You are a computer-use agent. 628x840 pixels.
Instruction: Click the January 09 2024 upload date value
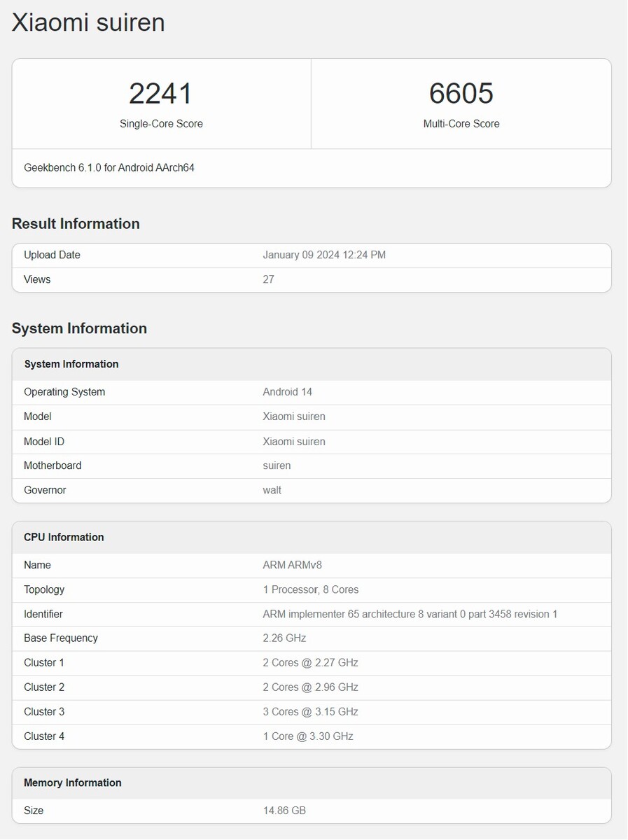324,255
